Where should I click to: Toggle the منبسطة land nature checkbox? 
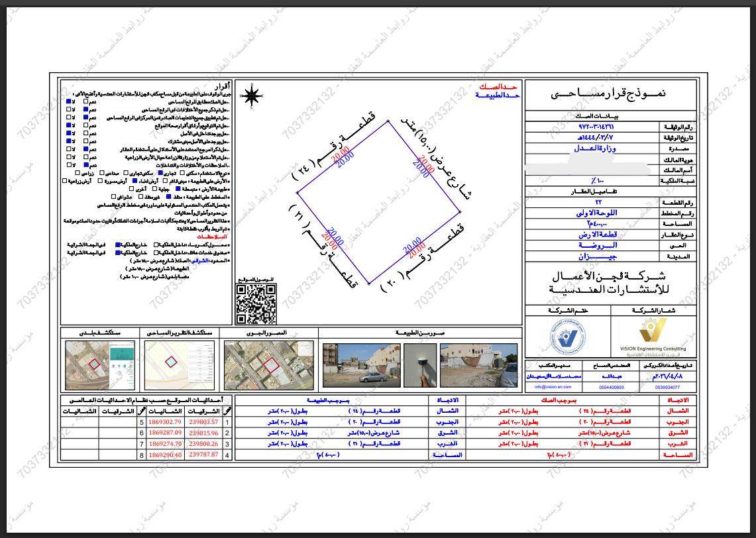pyautogui.click(x=178, y=189)
